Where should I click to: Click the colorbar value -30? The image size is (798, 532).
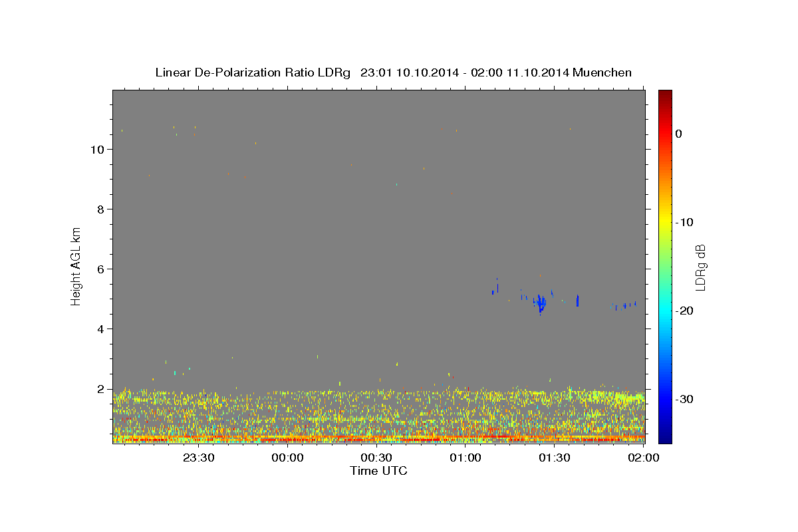[x=684, y=399]
